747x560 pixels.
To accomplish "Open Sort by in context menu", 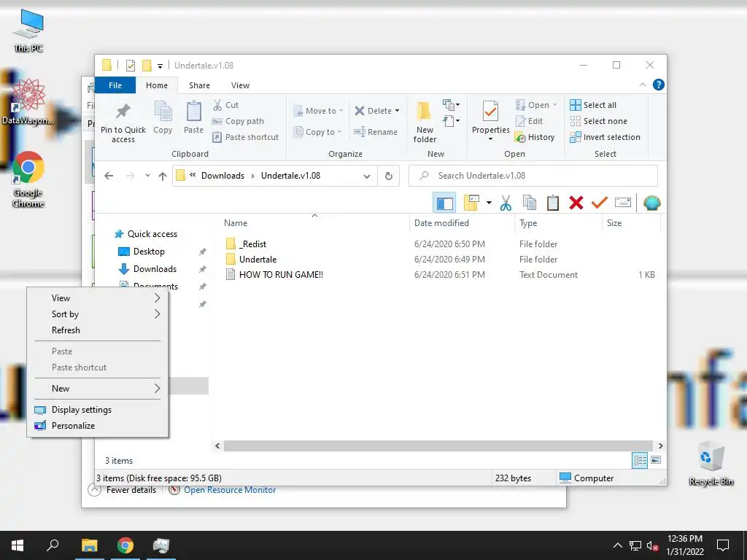I will tap(97, 314).
